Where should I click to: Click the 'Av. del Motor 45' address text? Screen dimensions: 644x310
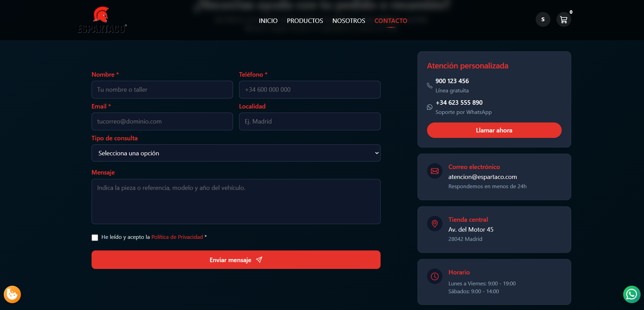pyautogui.click(x=471, y=230)
